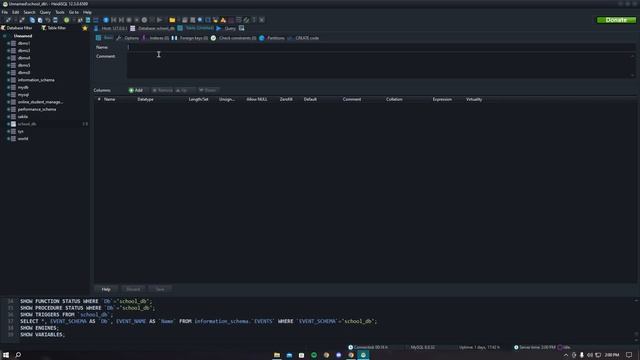Viewport: 640px width, 360px height.
Task: Click the Connected clock status icon
Action: pyautogui.click(x=351, y=347)
